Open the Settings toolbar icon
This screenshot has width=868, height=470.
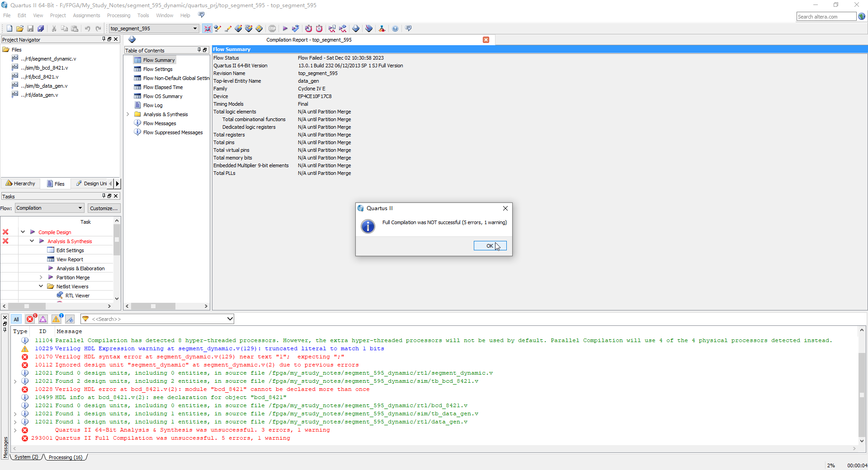coord(228,28)
